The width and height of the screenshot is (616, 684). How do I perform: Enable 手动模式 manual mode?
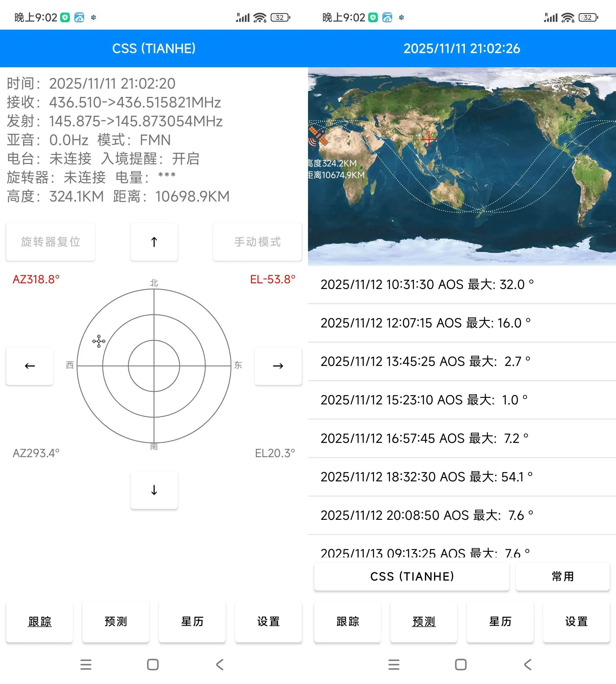click(x=257, y=241)
